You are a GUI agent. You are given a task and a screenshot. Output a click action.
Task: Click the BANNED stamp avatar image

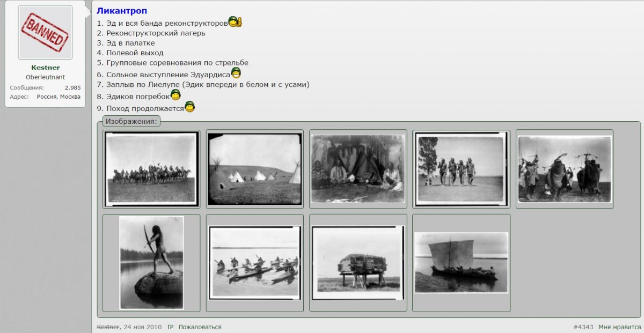45,32
